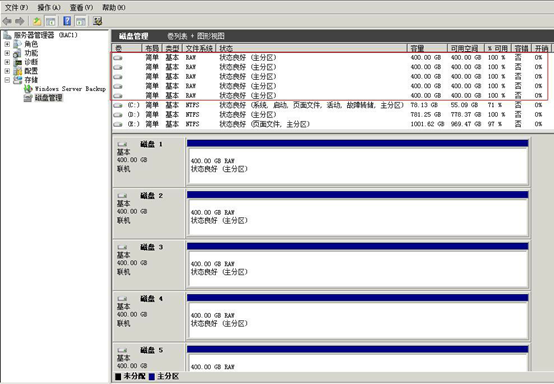
Task: Click the 功能 features icon in tree
Action: click(17, 53)
